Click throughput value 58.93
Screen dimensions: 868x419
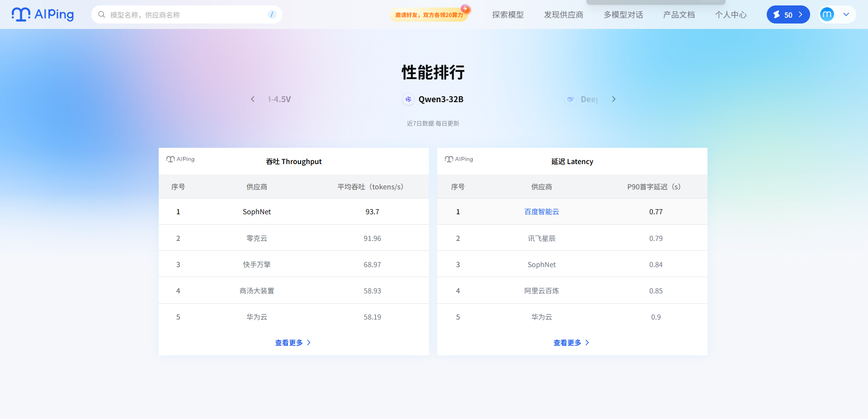tap(373, 291)
